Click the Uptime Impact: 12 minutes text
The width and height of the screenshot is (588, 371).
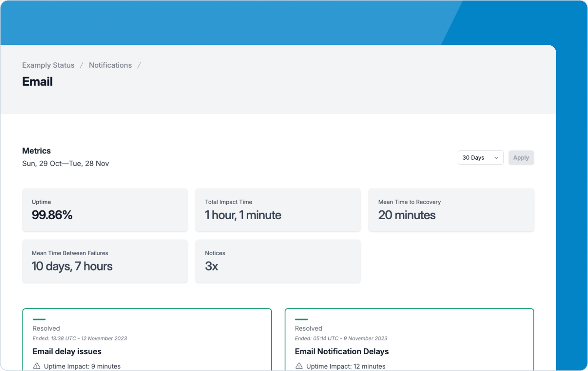tap(346, 366)
